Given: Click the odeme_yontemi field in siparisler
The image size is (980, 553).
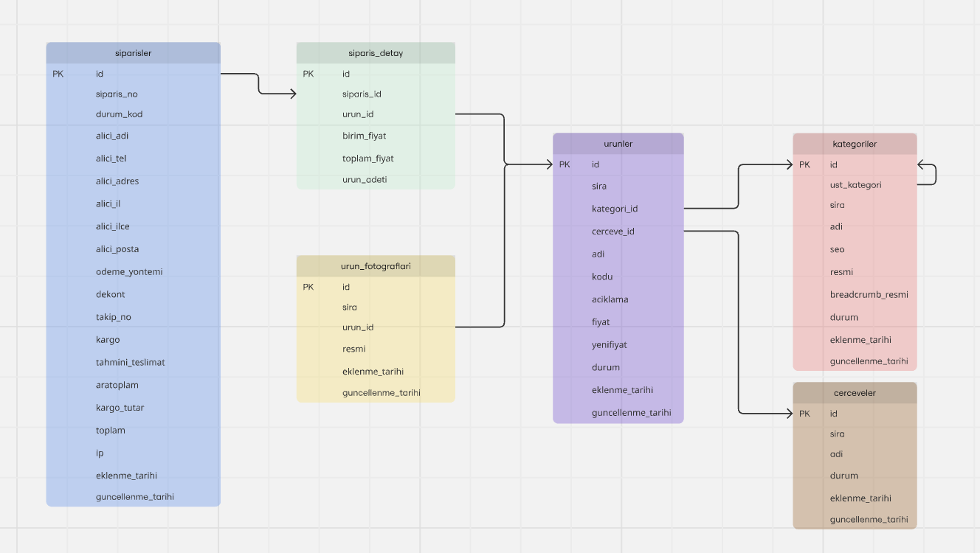Looking at the screenshot, I should point(129,272).
